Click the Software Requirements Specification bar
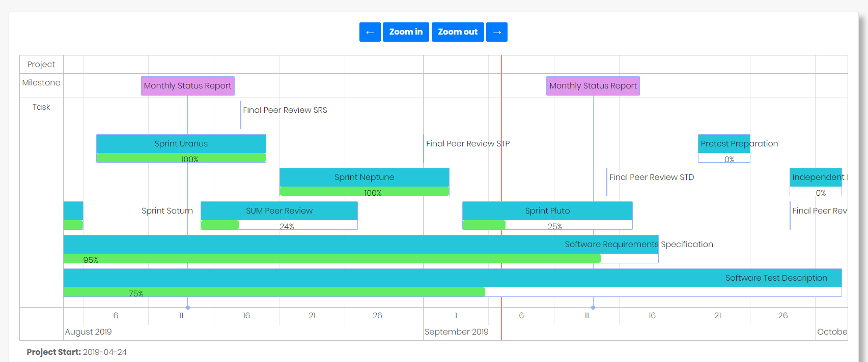Screen dimensions: 868x362 (x=360, y=245)
